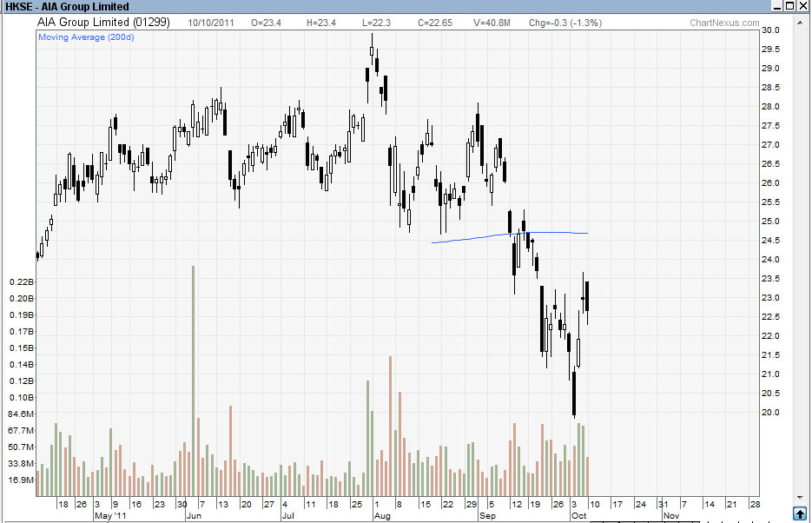This screenshot has width=812, height=523.
Task: Click the Nov month label
Action: pyautogui.click(x=671, y=516)
